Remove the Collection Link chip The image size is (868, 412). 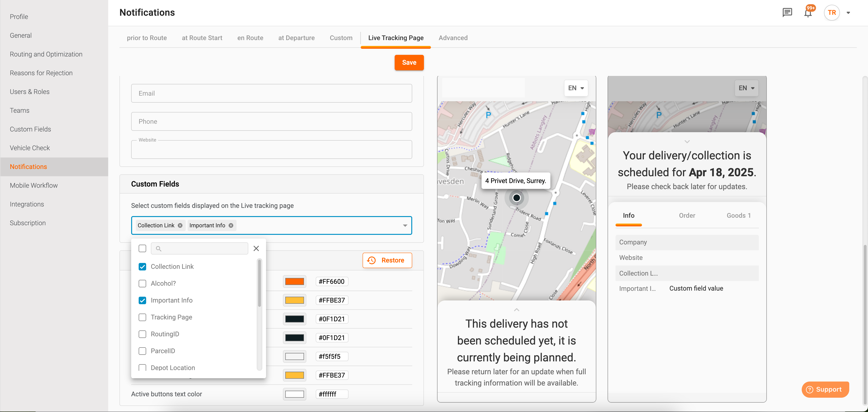[180, 225]
